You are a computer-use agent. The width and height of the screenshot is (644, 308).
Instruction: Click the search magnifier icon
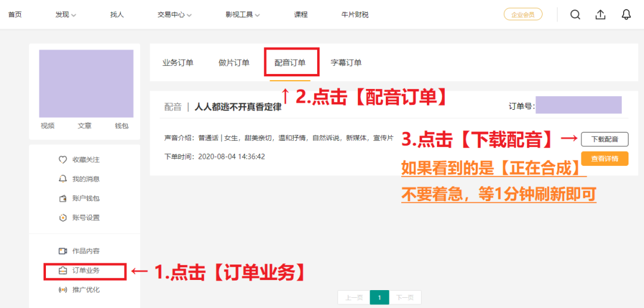[575, 15]
